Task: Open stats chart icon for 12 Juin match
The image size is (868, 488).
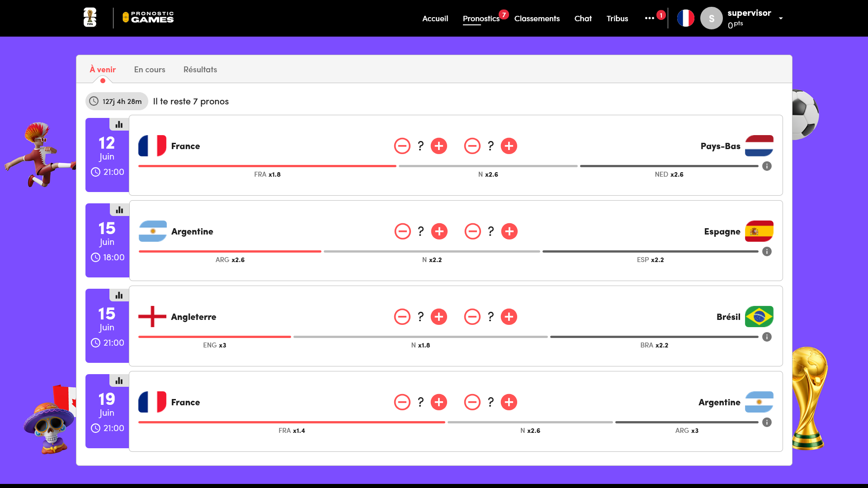Action: click(x=119, y=125)
